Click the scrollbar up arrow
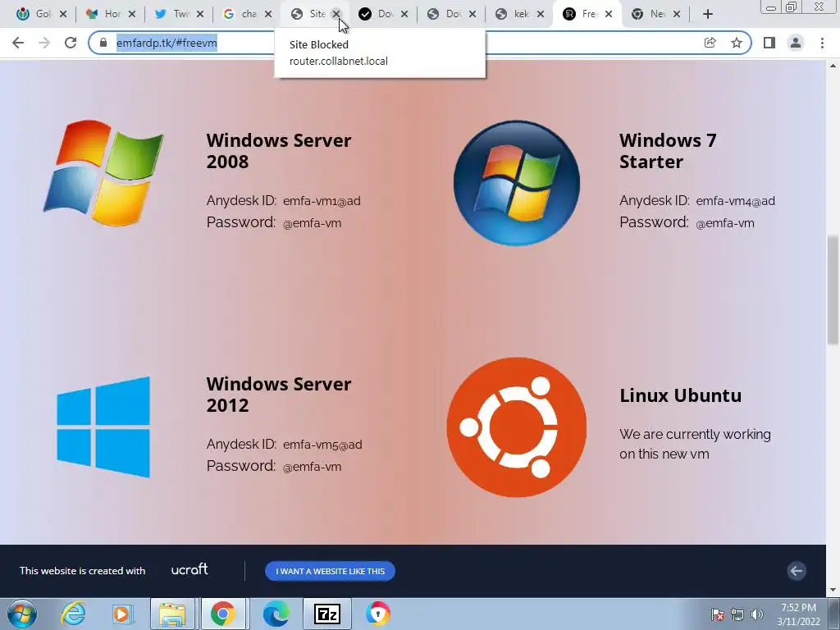The height and width of the screenshot is (630, 840). pos(833,66)
